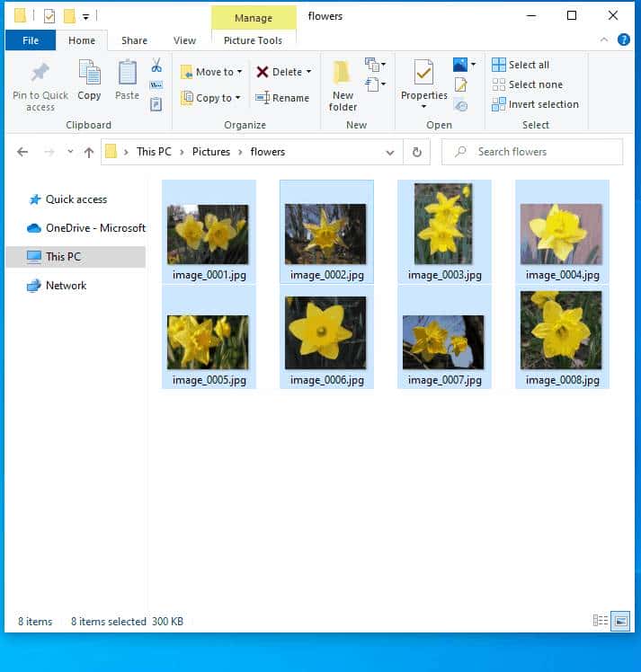Select the image_0008.jpg thumbnail
This screenshot has height=672, width=641.
point(562,337)
